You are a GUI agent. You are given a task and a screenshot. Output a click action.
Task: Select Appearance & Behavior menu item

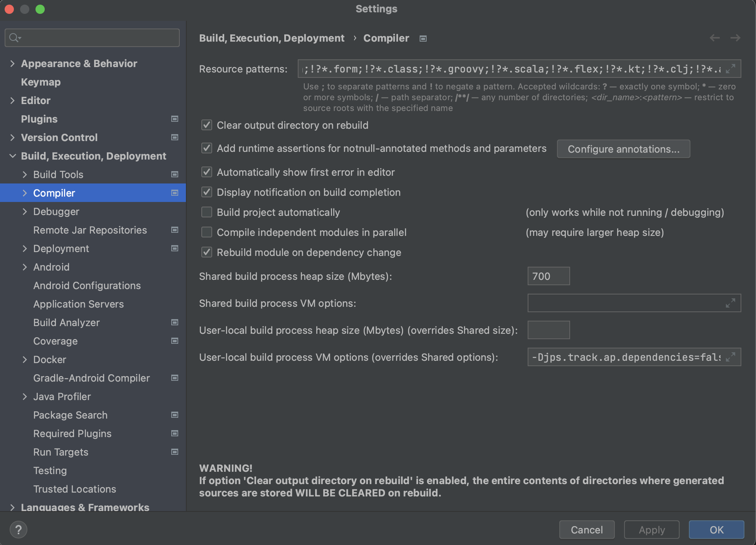tap(79, 63)
